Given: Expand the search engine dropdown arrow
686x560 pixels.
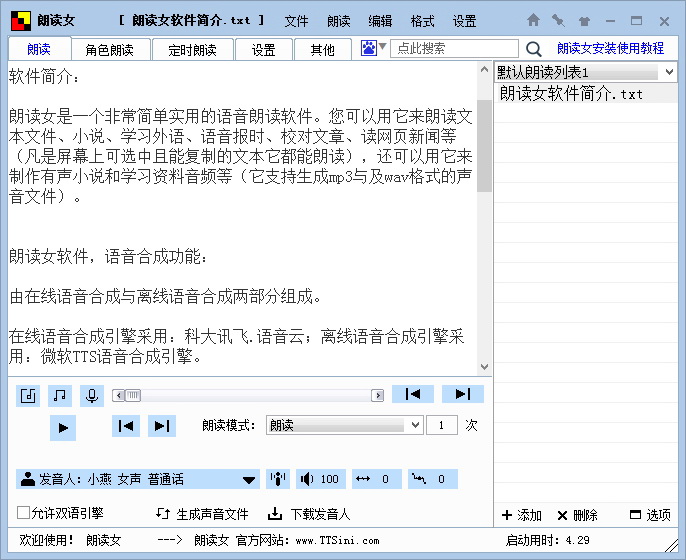Looking at the screenshot, I should point(382,46).
